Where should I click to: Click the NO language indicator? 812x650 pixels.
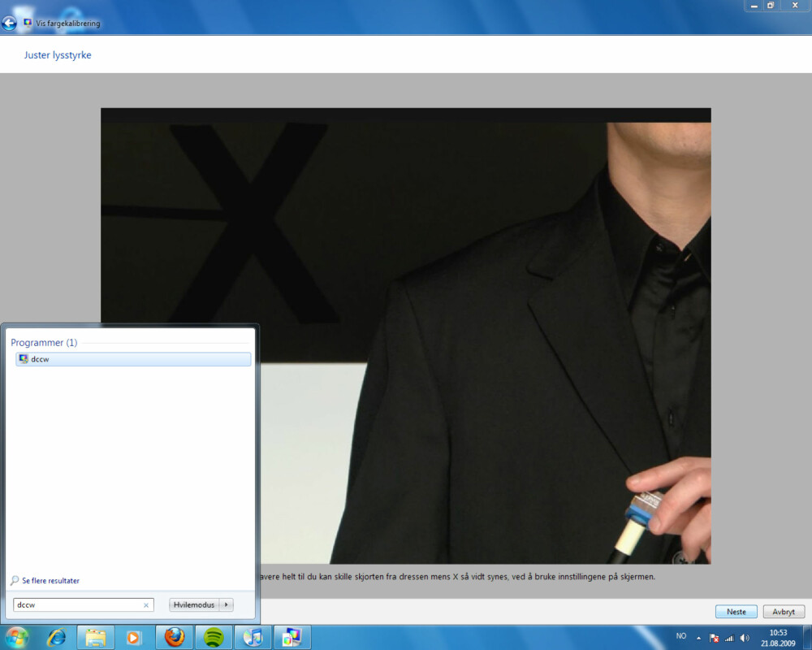pyautogui.click(x=681, y=636)
